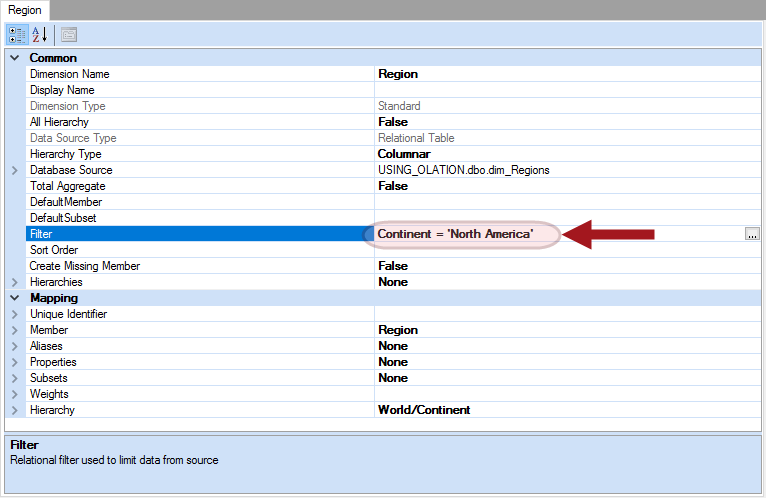Select the Total Aggregate False value

(x=393, y=186)
